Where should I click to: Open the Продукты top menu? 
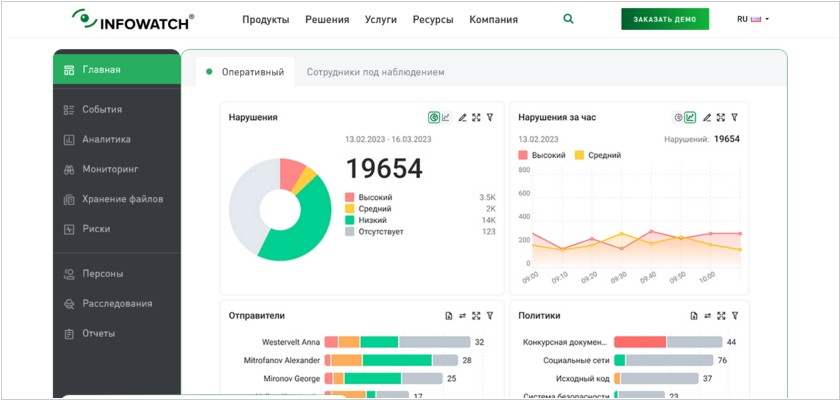point(266,20)
